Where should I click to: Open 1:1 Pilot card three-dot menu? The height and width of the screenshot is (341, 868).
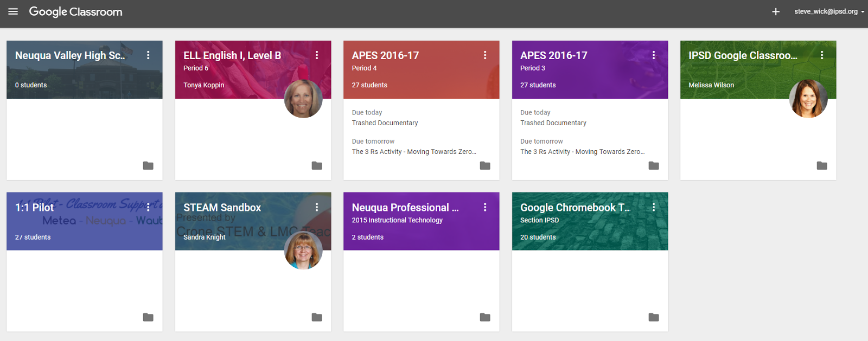[148, 207]
